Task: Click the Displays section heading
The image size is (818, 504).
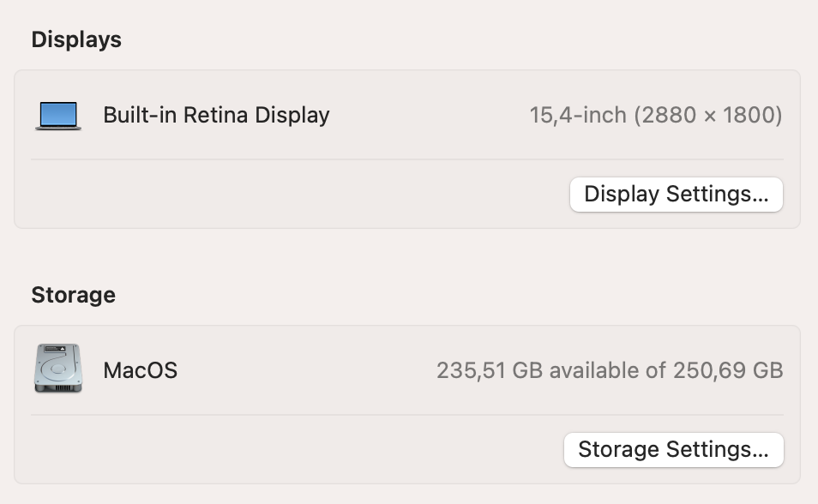Action: pyautogui.click(x=76, y=39)
